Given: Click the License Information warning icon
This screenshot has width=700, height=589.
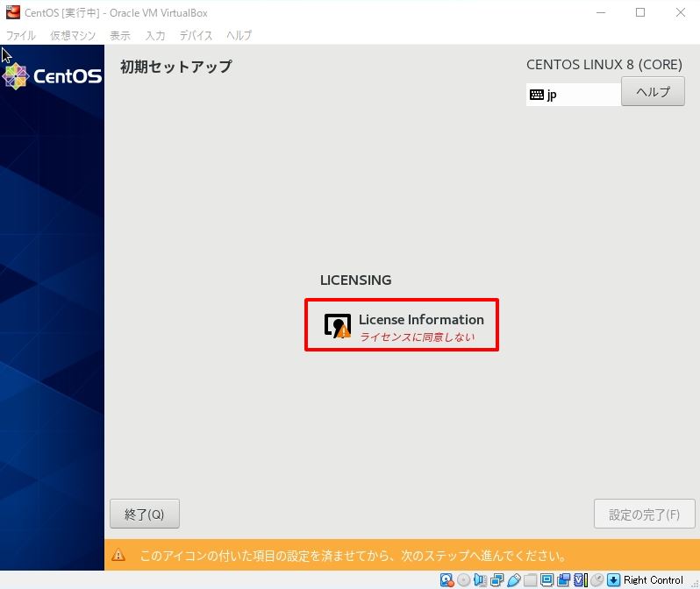Looking at the screenshot, I should pos(338,326).
